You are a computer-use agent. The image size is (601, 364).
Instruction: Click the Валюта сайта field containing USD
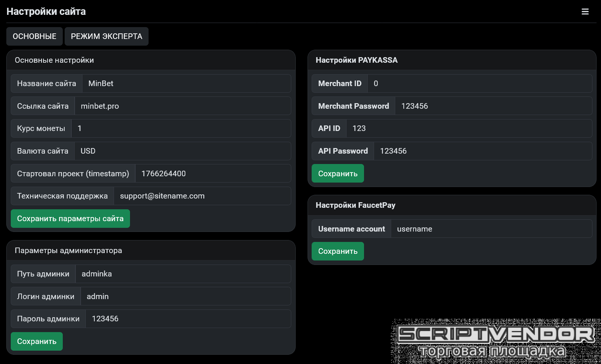click(x=182, y=151)
